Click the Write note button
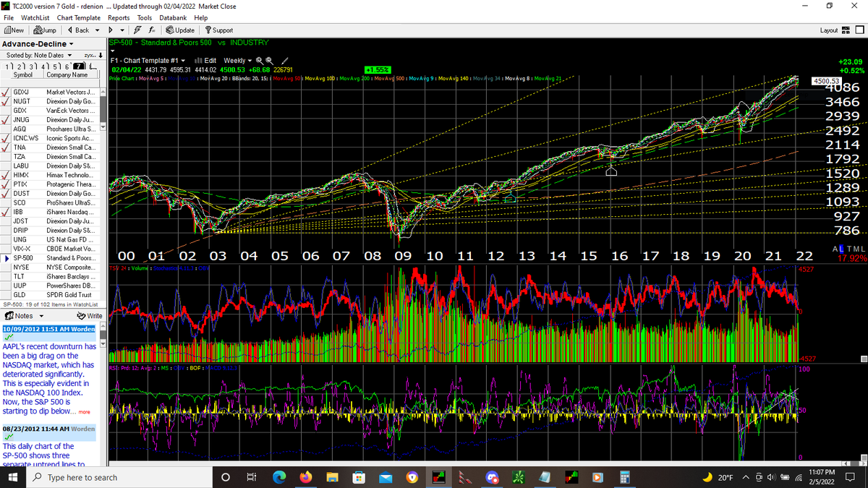Viewport: 868px width, 488px height. 90,316
